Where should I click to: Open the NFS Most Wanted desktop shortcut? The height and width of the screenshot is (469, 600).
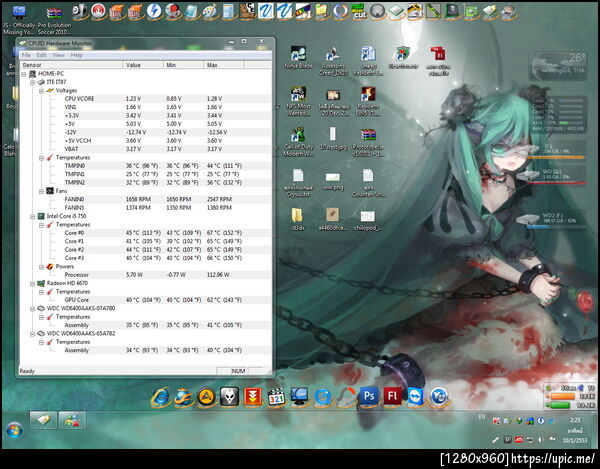pos(298,101)
